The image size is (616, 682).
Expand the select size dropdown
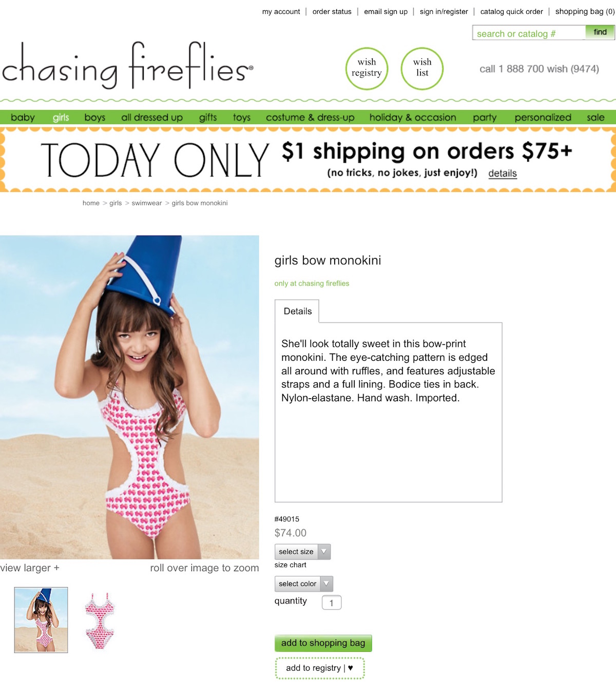point(302,552)
